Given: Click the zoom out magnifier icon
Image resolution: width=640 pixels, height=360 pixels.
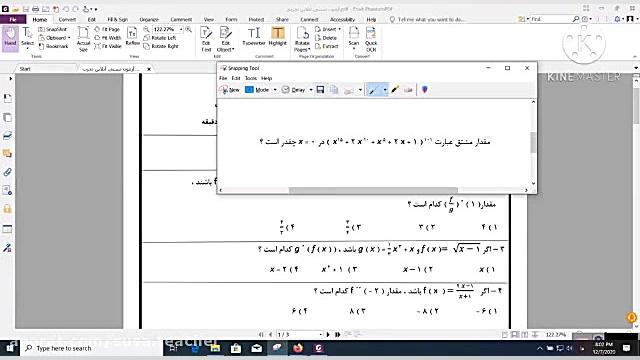Looking at the screenshot, I should (146, 29).
